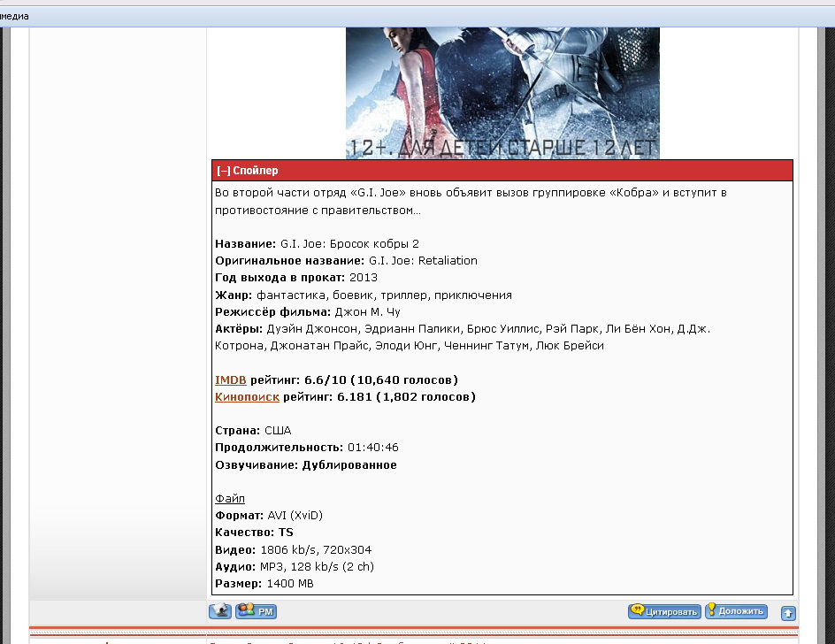Open the user profile icon button
The height and width of the screenshot is (644, 835).
(220, 611)
